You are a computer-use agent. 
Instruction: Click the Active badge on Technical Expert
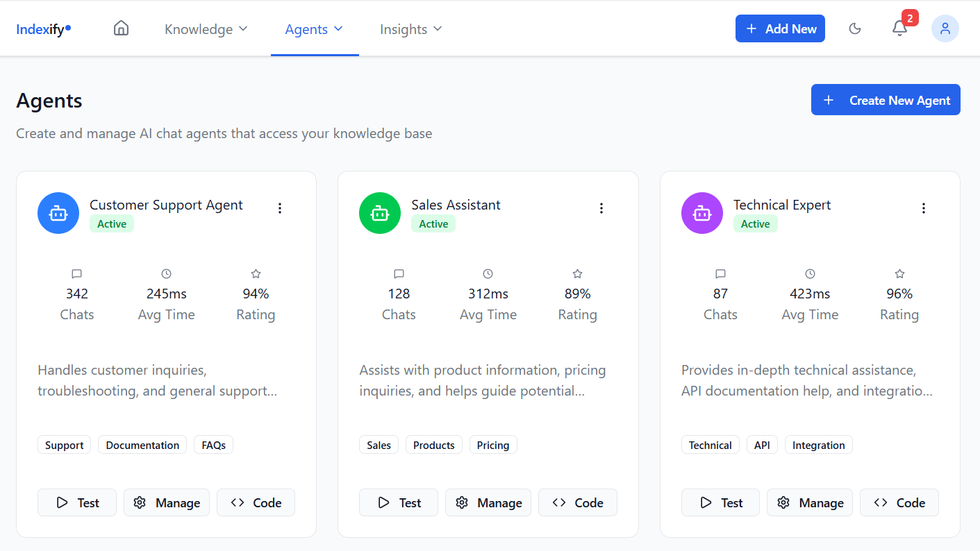(756, 223)
